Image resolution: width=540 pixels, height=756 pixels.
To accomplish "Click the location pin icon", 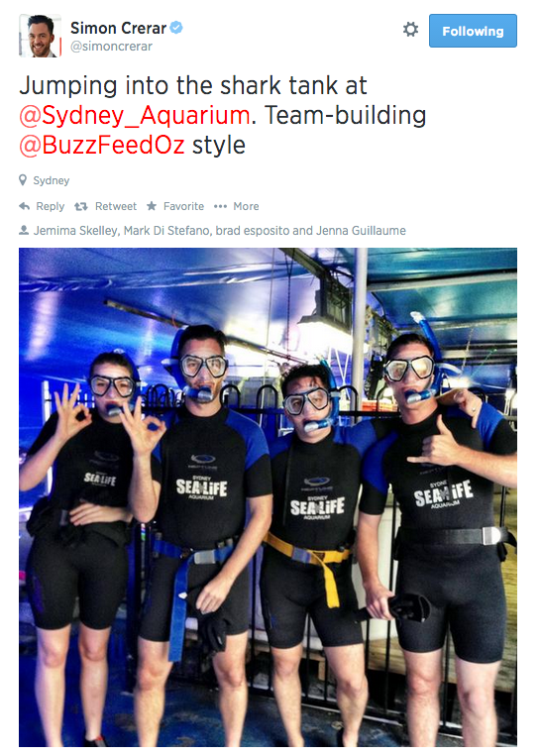I will point(23,180).
